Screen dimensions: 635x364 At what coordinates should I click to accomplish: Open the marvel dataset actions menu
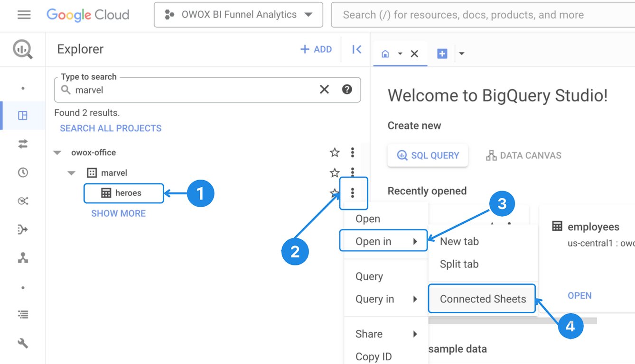352,172
